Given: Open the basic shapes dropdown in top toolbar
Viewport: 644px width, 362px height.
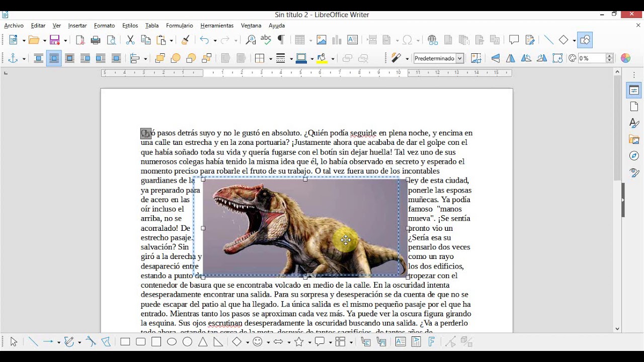Looking at the screenshot, I should click(574, 40).
